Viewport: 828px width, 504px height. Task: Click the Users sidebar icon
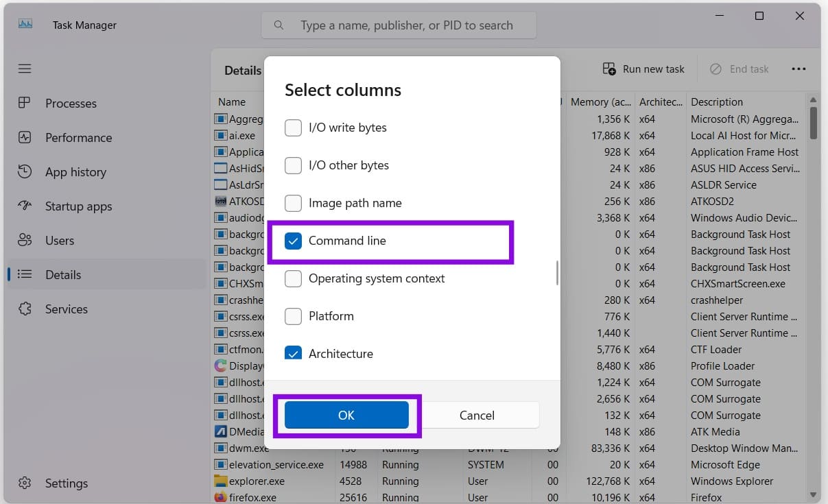[25, 240]
